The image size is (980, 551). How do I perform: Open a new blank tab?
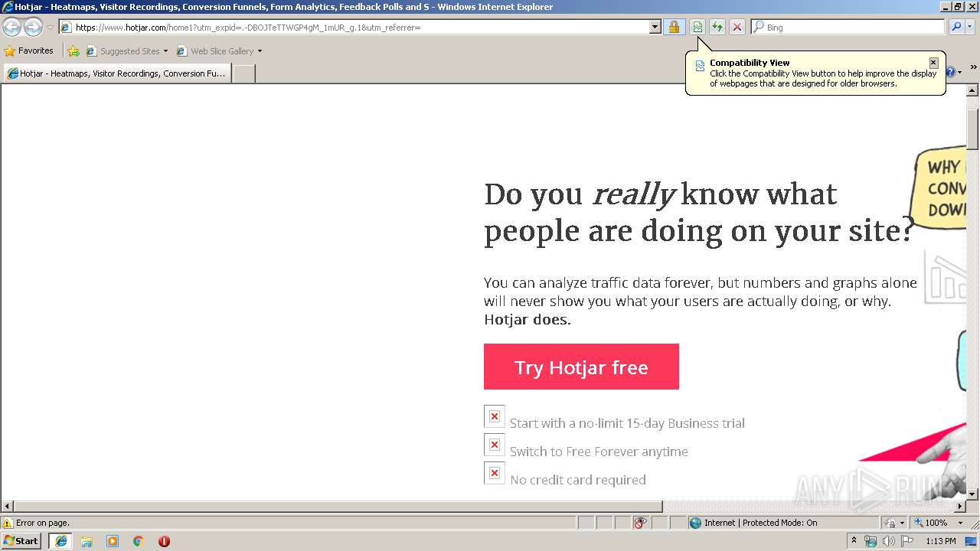click(x=243, y=73)
